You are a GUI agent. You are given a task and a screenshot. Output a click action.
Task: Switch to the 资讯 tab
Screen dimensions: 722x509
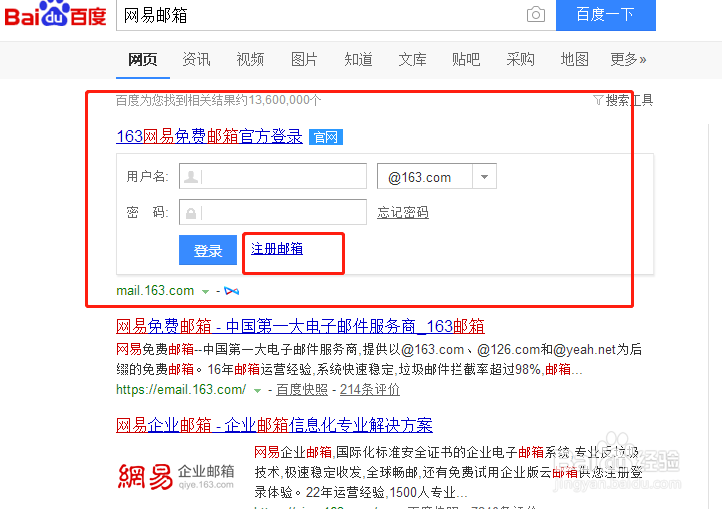pos(196,59)
